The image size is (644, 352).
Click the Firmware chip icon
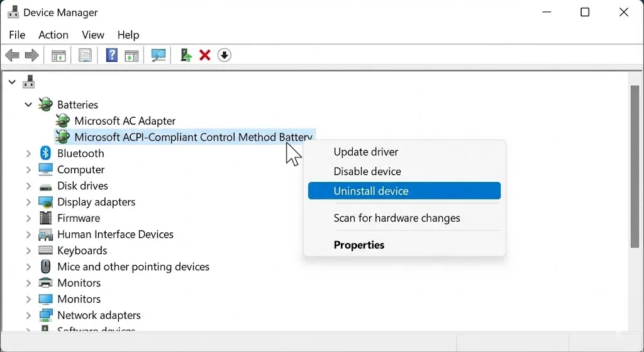click(45, 218)
